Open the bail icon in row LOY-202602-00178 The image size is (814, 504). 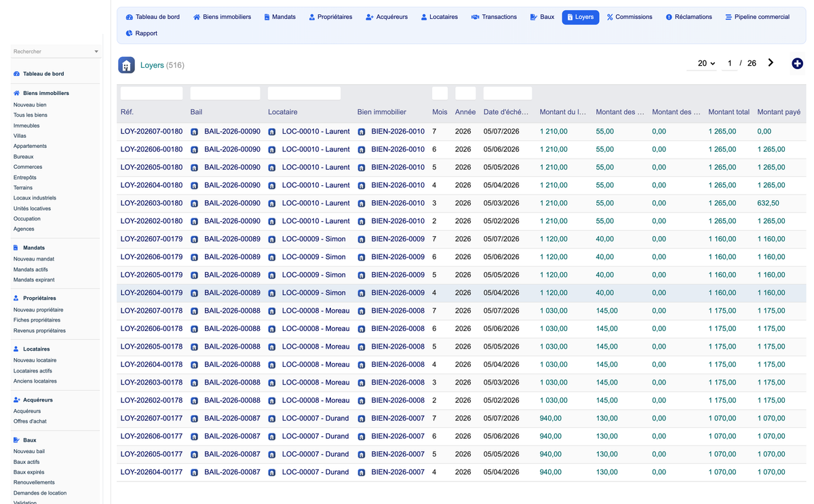pyautogui.click(x=195, y=401)
